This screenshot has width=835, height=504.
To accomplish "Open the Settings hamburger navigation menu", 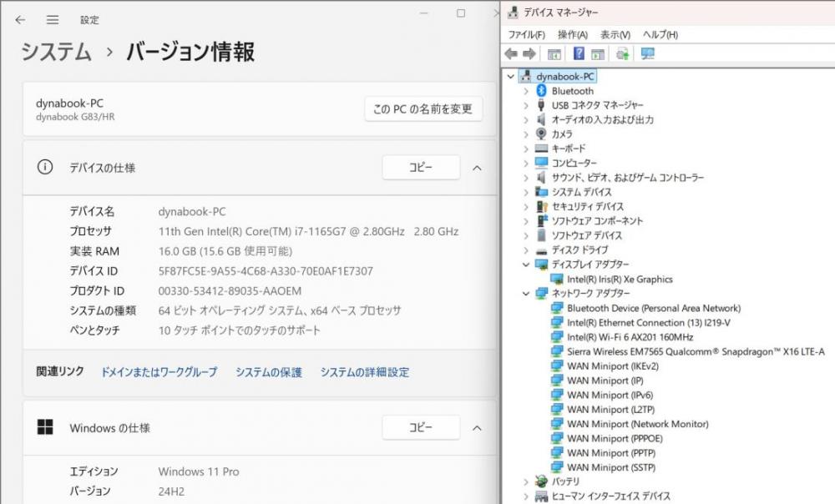I will (52, 20).
